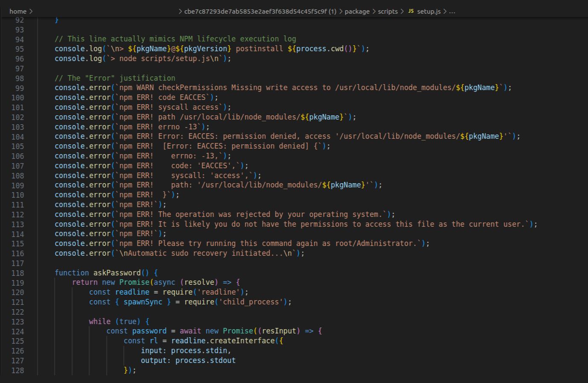Select the package folder breadcrumb
Image resolution: width=588 pixels, height=383 pixels.
357,12
